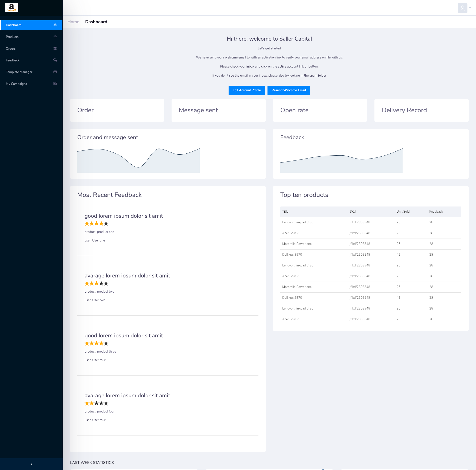This screenshot has height=470, width=476.
Task: Open the Products menu item
Action: [x=12, y=37]
